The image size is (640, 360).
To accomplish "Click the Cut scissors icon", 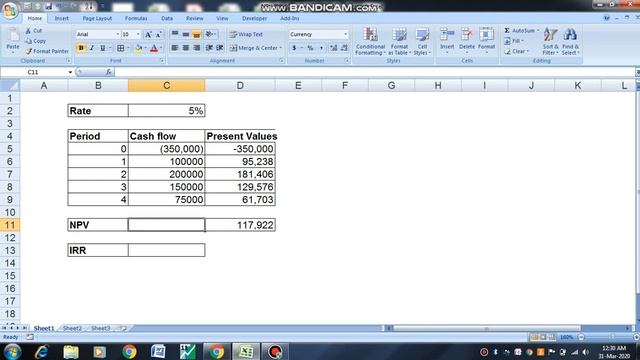I will pos(28,31).
